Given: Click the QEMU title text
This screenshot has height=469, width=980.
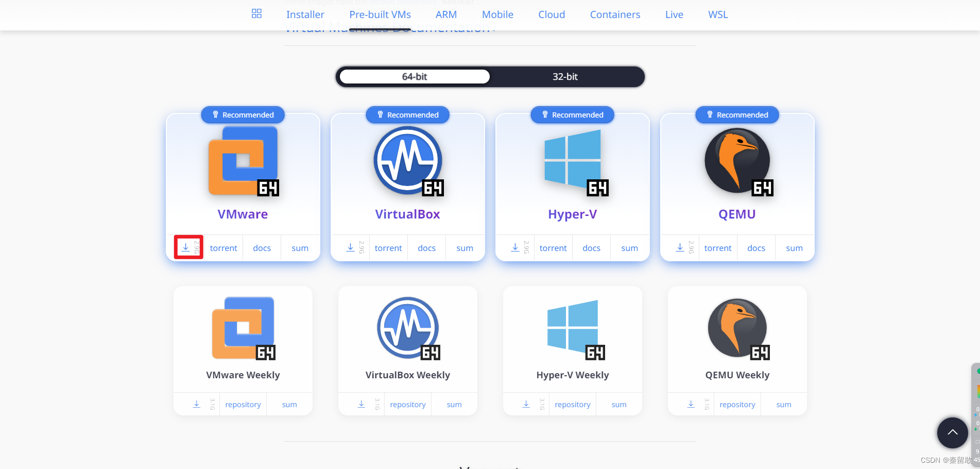Looking at the screenshot, I should pyautogui.click(x=737, y=214).
